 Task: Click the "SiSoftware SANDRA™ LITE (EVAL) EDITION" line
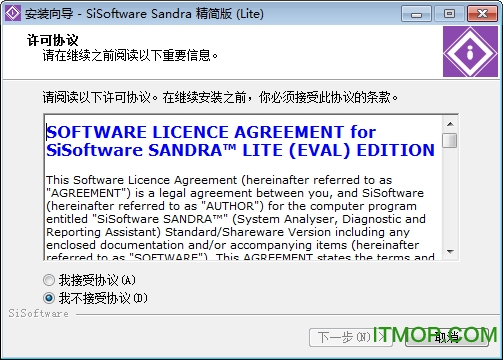pyautogui.click(x=240, y=150)
